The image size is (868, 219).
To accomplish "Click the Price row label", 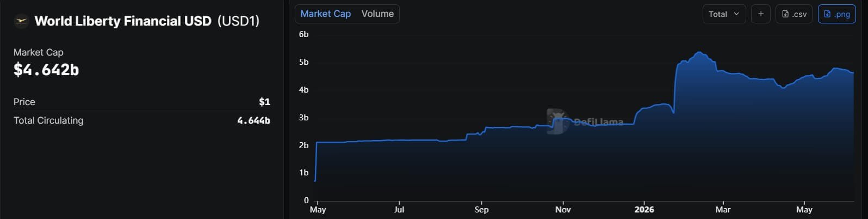I will pos(24,102).
